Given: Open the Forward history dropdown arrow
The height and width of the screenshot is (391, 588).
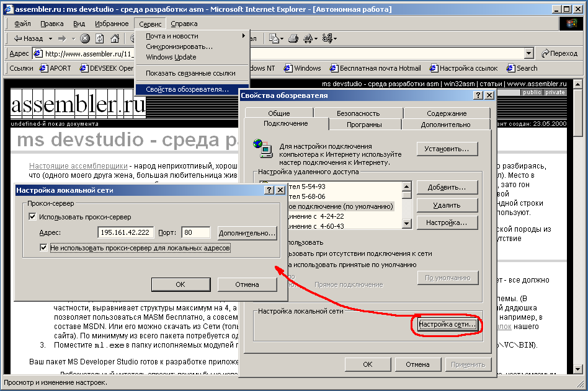Looking at the screenshot, I should click(73, 38).
